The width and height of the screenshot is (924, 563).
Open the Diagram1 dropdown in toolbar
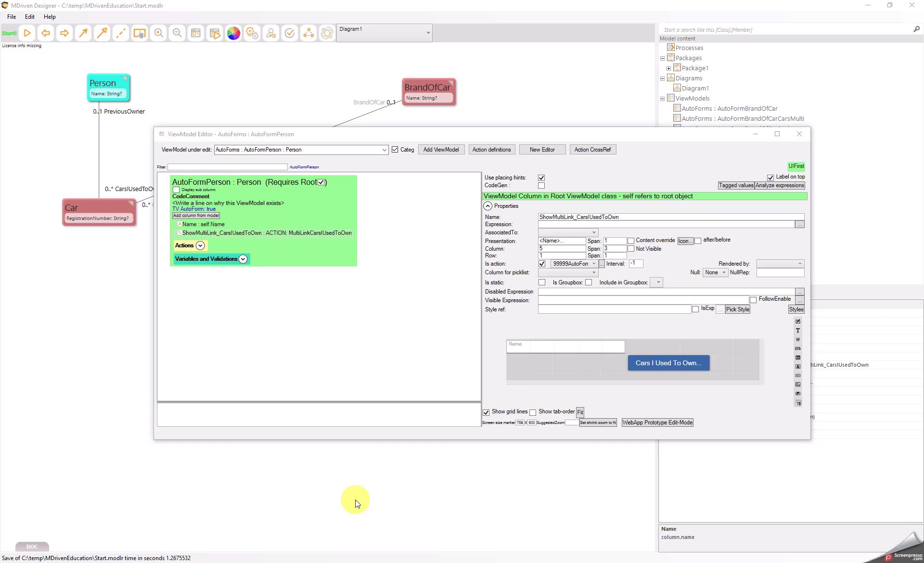427,33
